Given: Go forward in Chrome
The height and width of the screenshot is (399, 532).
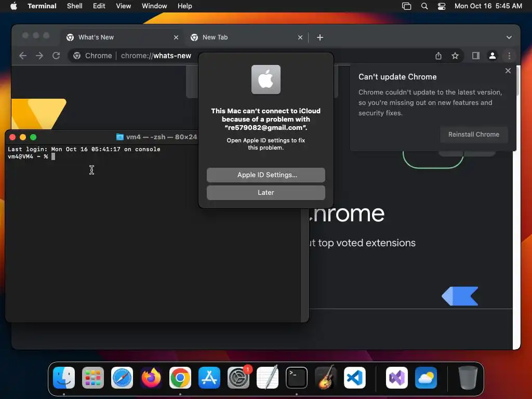Looking at the screenshot, I should pos(39,56).
